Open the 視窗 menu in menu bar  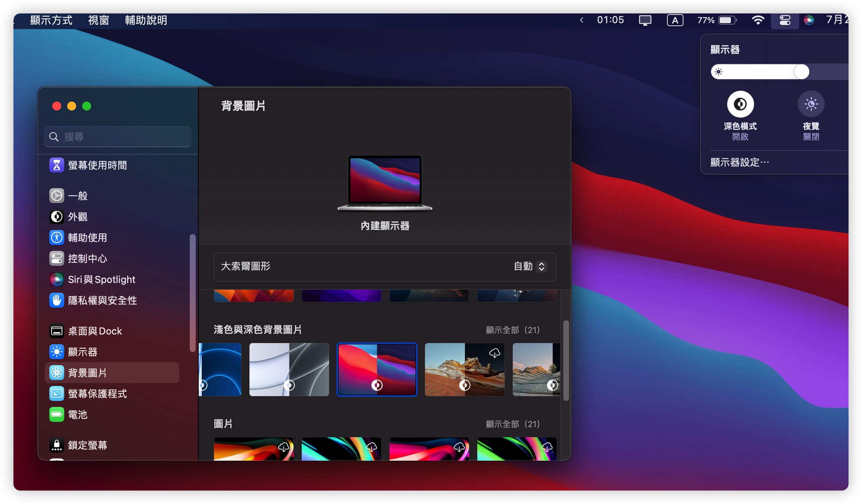pos(98,20)
